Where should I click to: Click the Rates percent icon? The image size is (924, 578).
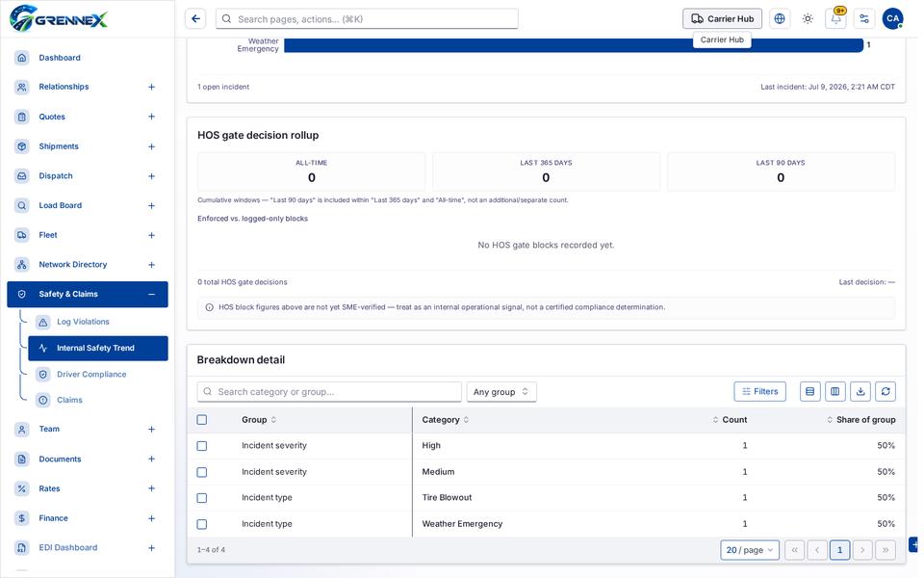click(22, 489)
